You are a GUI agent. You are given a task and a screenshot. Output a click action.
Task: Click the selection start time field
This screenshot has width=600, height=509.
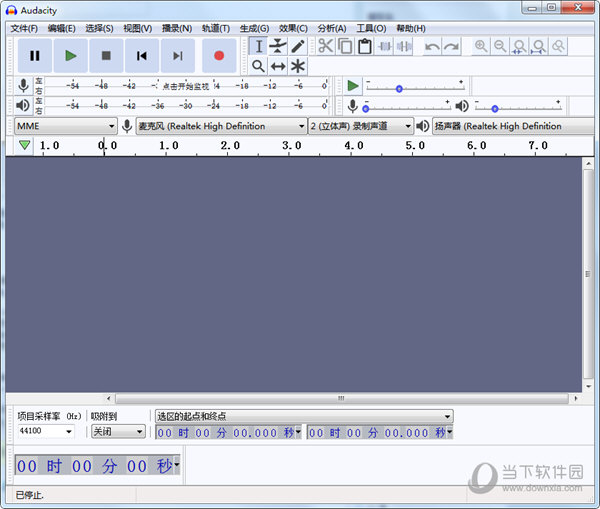pyautogui.click(x=225, y=432)
